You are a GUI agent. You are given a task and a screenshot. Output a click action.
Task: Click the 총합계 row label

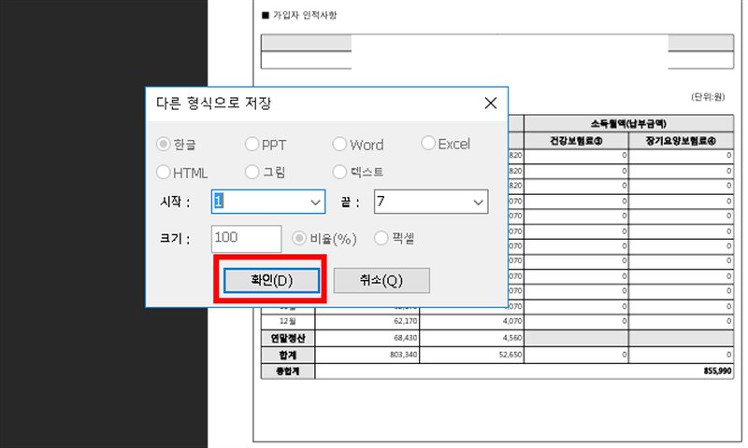[x=288, y=371]
